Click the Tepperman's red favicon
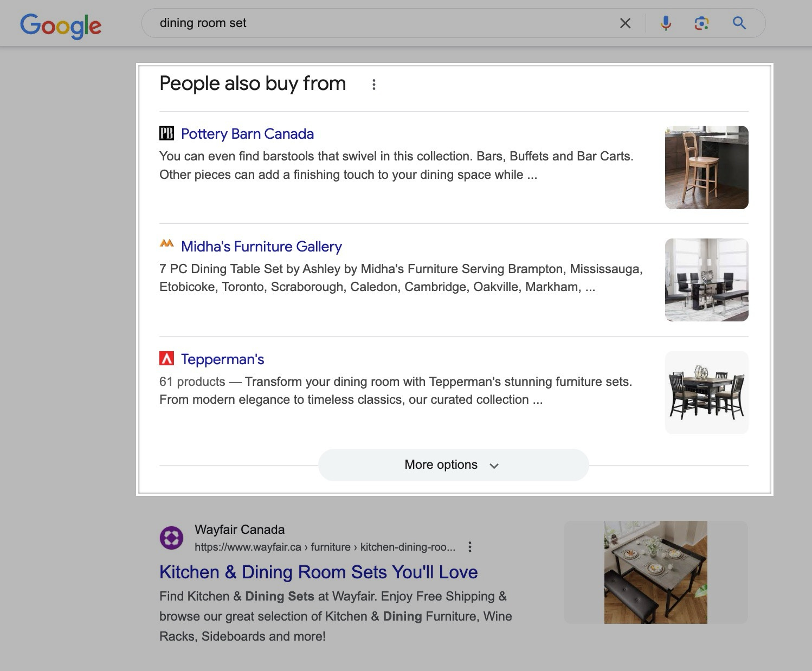Image resolution: width=812 pixels, height=671 pixels. click(x=166, y=359)
